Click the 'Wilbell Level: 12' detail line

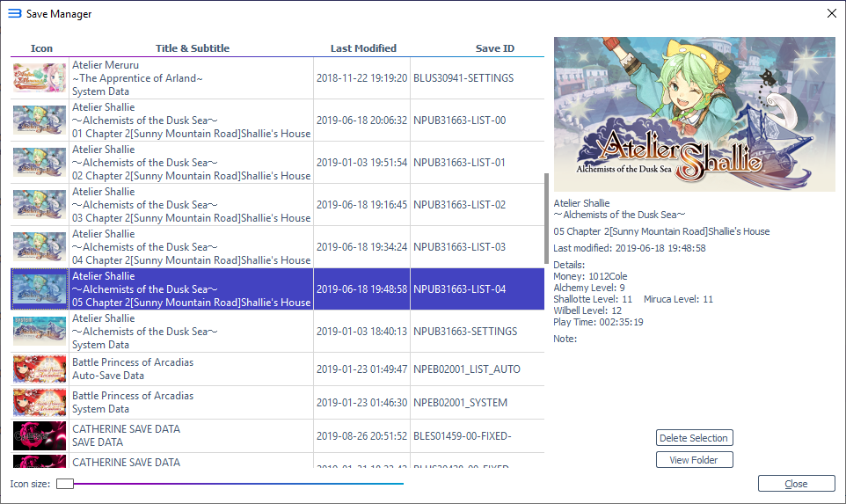587,310
